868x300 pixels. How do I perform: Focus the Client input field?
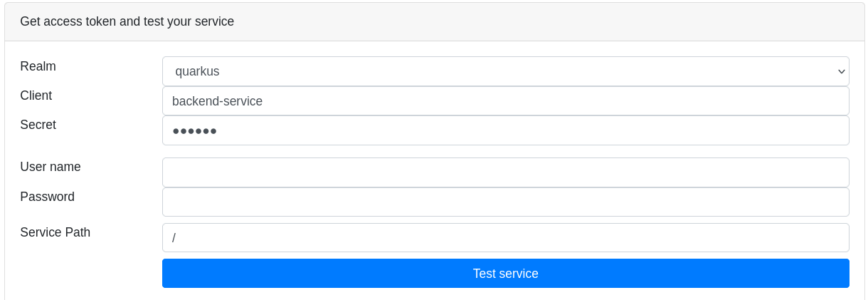pos(505,101)
